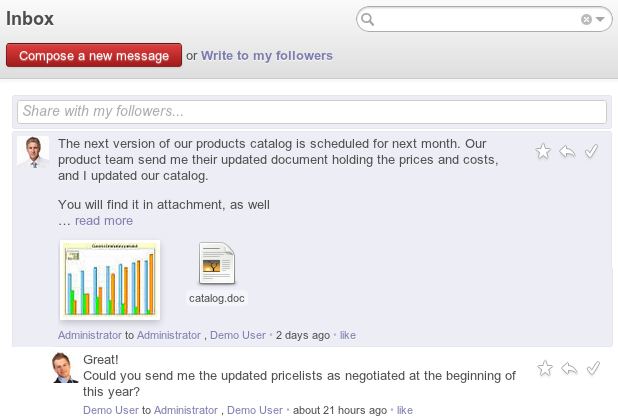The image size is (618, 416).
Task: Like Demo User's pricelists reply
Action: coord(404,410)
